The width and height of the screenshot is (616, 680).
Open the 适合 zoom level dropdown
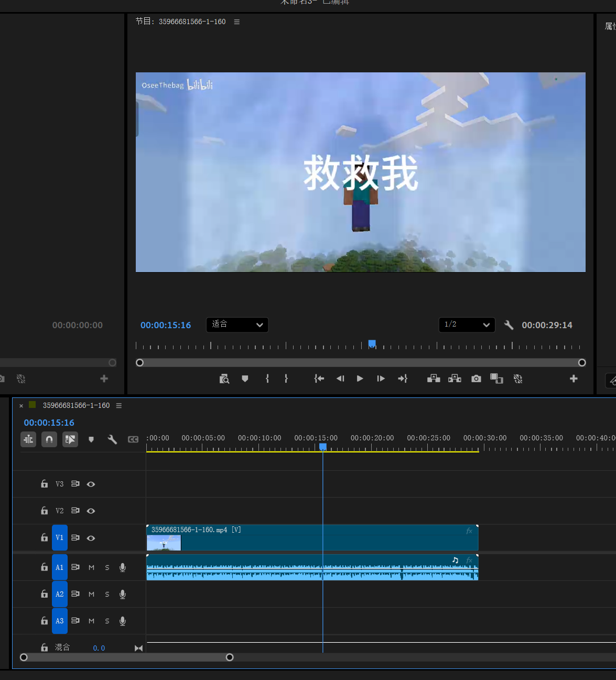tap(237, 325)
